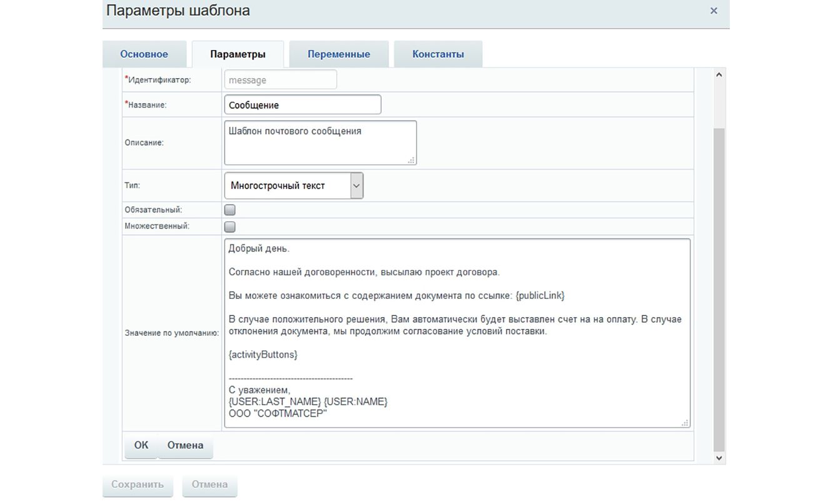The height and width of the screenshot is (504, 833).
Task: Click the OK button
Action: point(141,446)
